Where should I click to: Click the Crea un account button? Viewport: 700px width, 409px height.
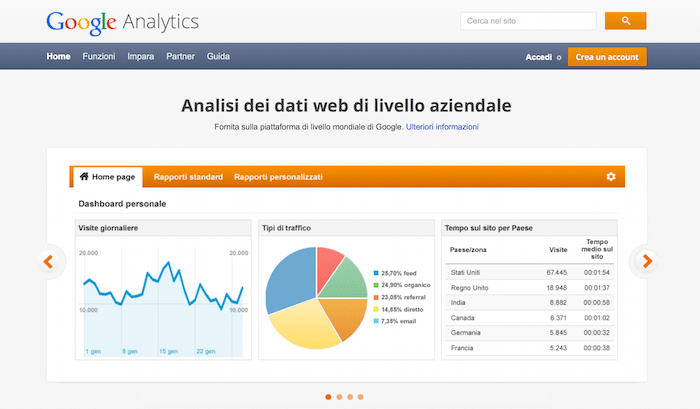coord(607,57)
